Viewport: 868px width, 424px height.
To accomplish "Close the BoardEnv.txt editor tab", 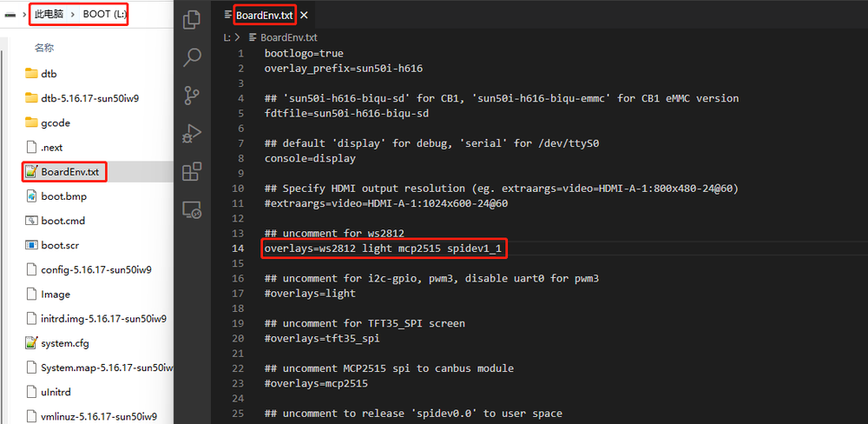I will (x=304, y=16).
